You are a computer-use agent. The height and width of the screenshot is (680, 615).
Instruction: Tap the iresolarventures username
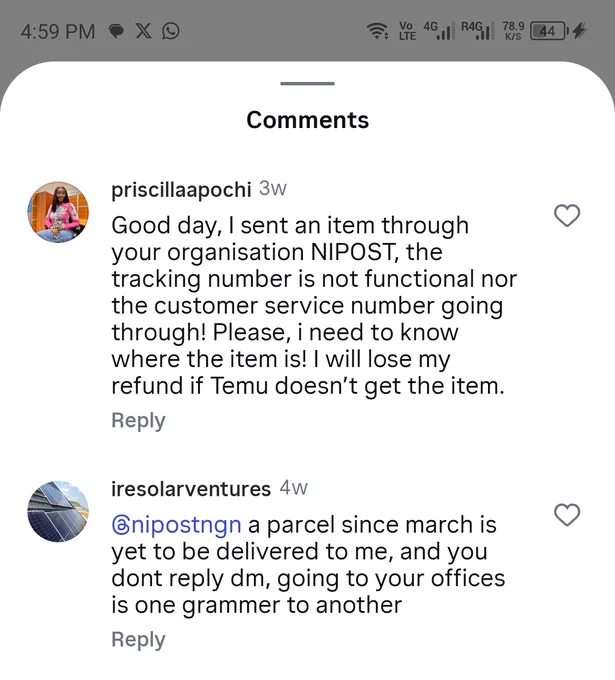191,489
